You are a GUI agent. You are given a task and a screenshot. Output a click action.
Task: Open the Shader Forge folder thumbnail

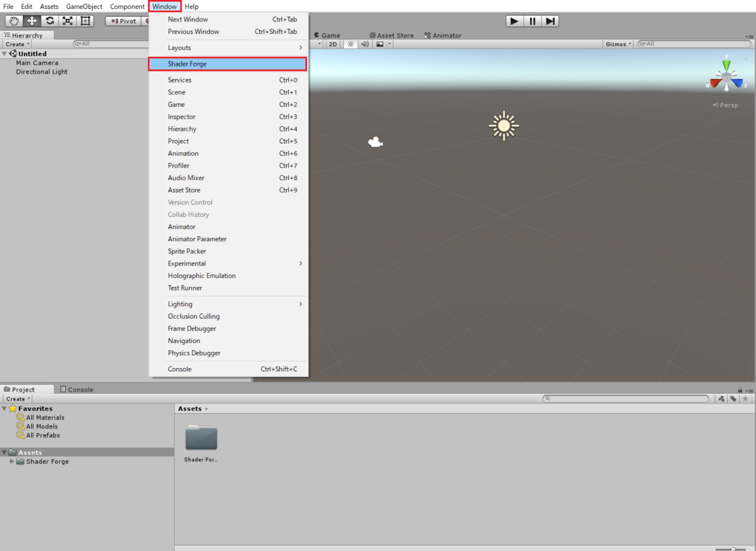coord(201,437)
